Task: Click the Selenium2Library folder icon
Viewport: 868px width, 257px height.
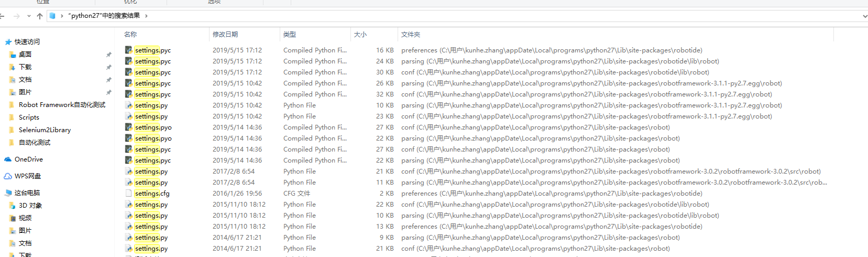Action: [x=13, y=130]
